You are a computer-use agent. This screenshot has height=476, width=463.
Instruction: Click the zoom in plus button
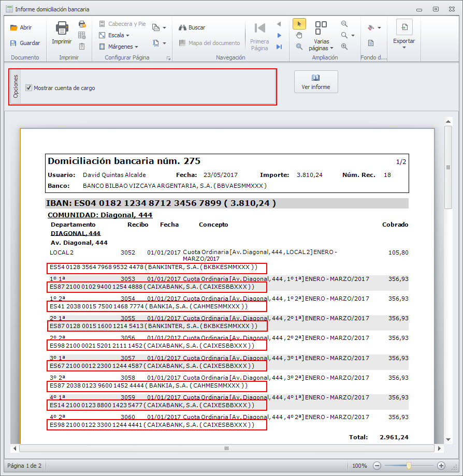pos(441,466)
